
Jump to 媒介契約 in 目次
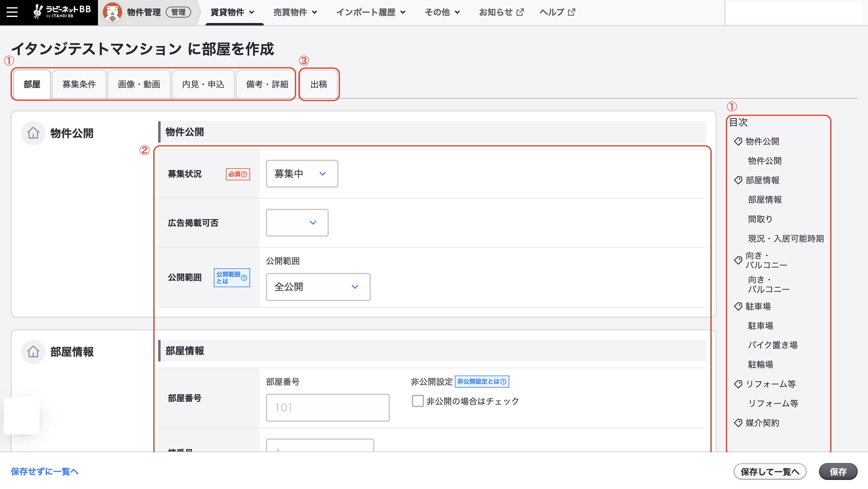coord(762,422)
